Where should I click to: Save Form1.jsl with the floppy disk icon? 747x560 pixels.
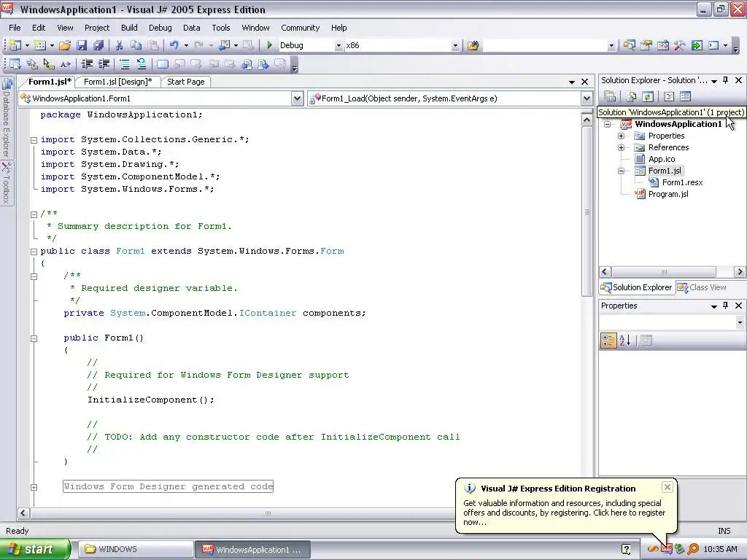pyautogui.click(x=82, y=45)
